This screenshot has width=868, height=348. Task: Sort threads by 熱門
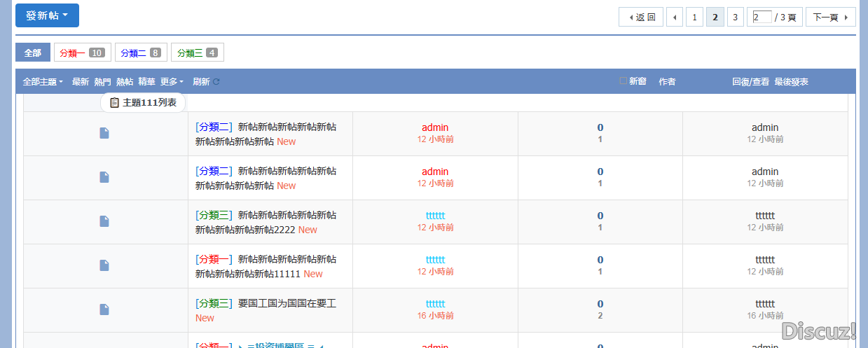click(102, 82)
